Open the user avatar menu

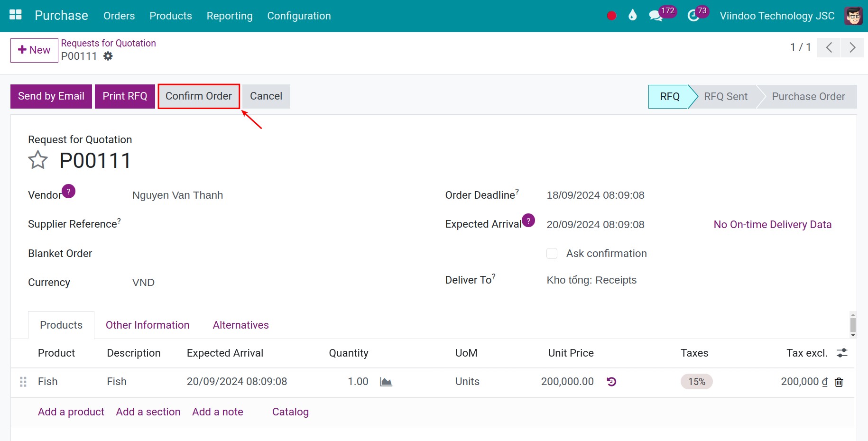(x=853, y=16)
